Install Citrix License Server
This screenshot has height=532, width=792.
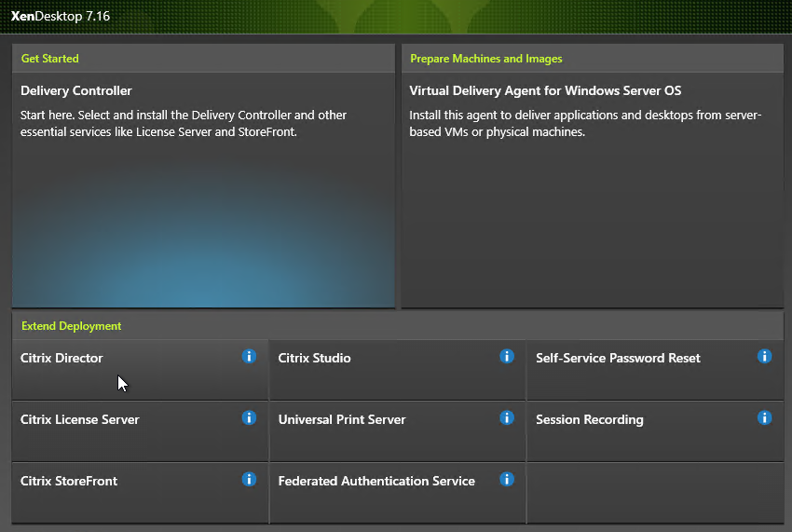point(140,431)
